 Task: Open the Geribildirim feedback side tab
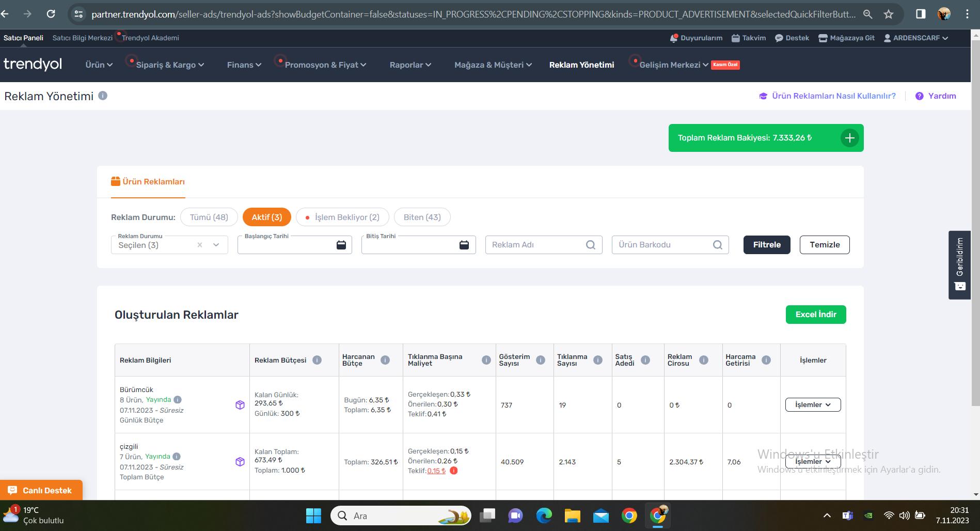click(x=959, y=265)
